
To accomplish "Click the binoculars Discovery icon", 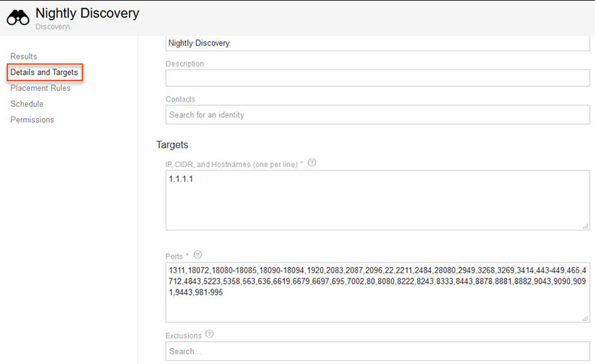I will 18,17.
